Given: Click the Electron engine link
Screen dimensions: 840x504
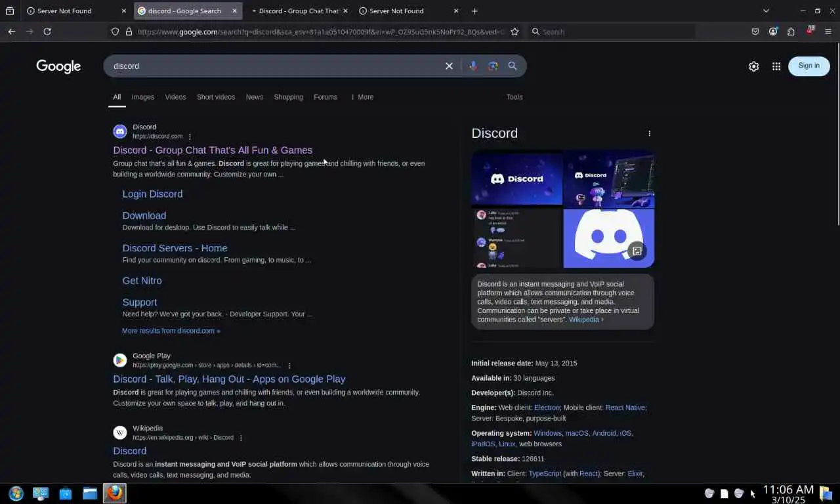Looking at the screenshot, I should click(547, 408).
